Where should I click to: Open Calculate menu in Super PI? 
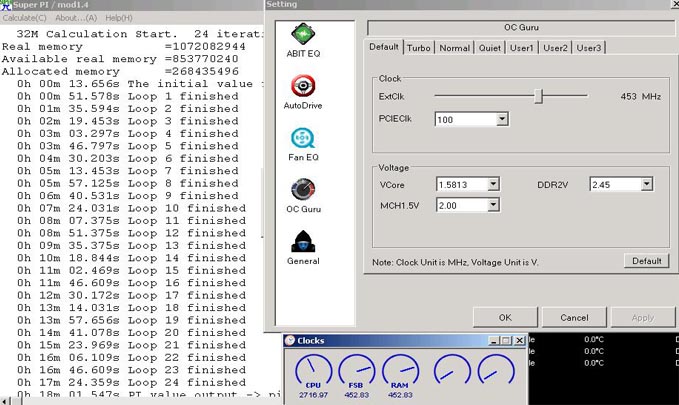coord(24,18)
